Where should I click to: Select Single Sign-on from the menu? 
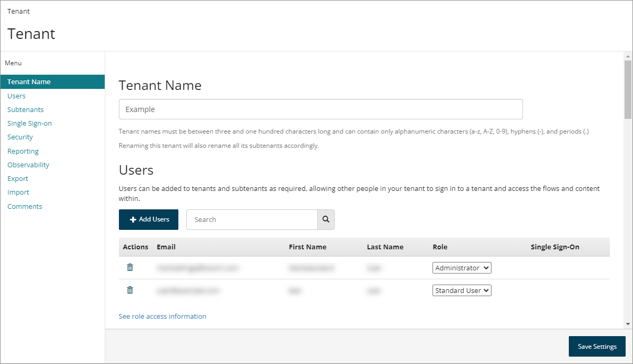29,123
